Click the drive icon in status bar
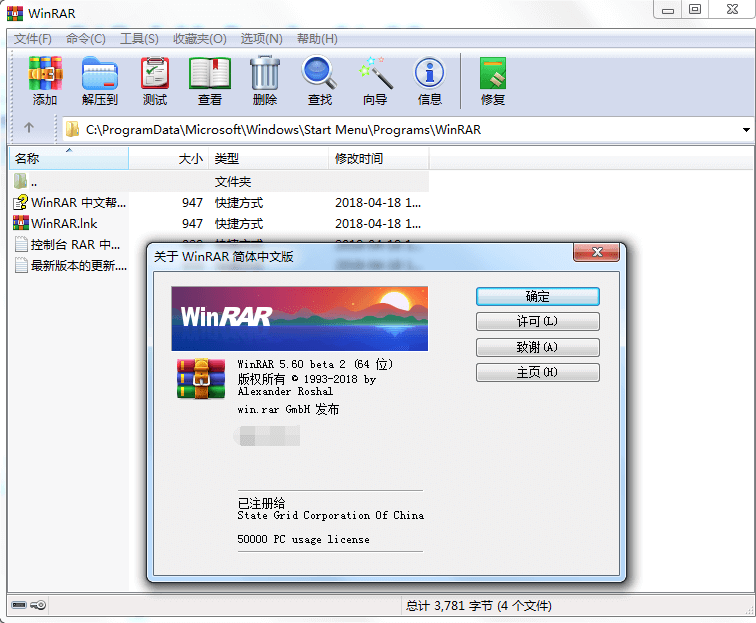Screen dimensions: 756x623 click(x=19, y=605)
